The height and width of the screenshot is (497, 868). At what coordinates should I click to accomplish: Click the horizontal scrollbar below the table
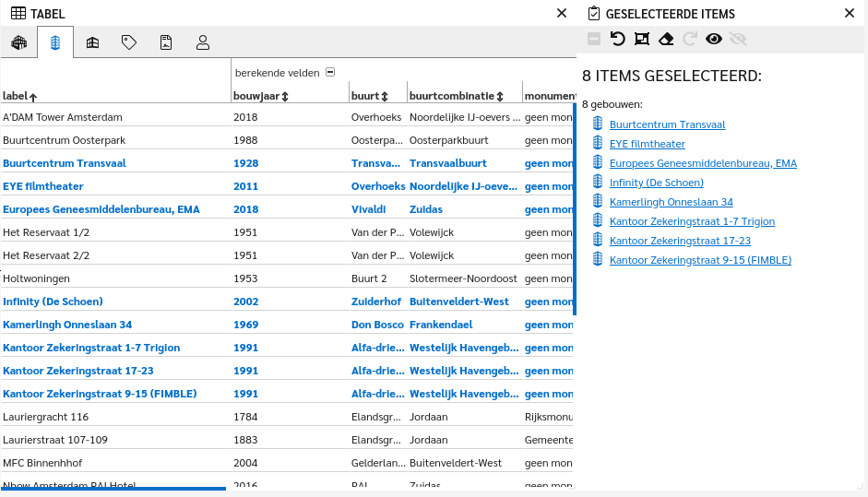[x=113, y=489]
